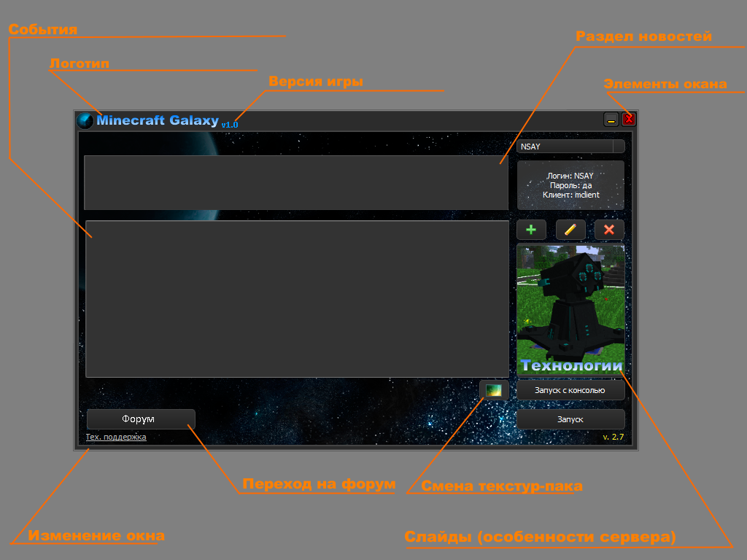
Task: Open the NSAY account dropdown
Action: point(570,147)
